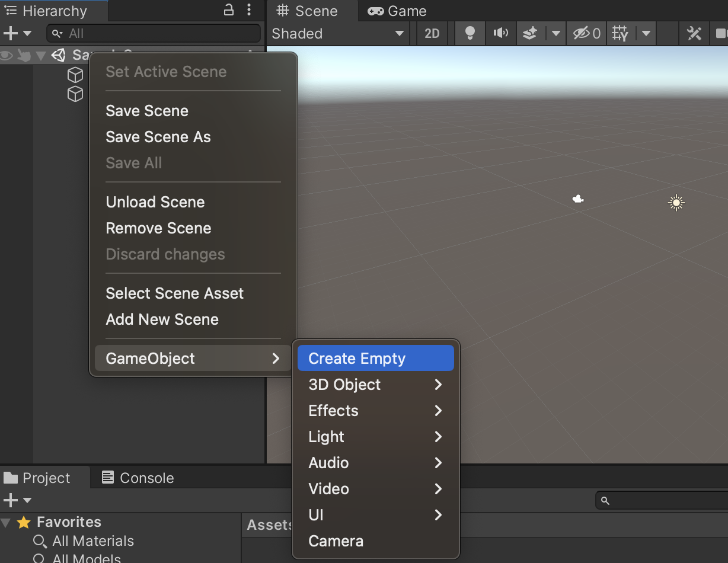Image resolution: width=728 pixels, height=563 pixels.
Task: Switch to the Game tab
Action: pyautogui.click(x=396, y=11)
